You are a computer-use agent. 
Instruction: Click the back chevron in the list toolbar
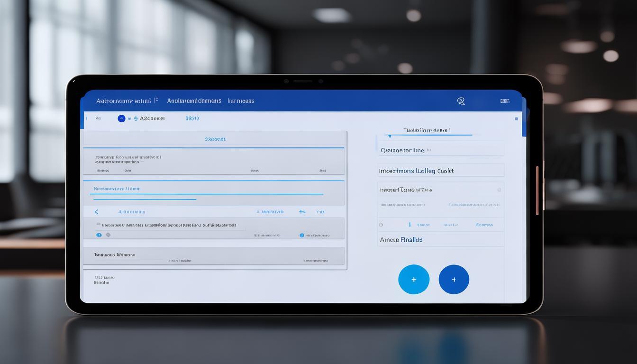[x=97, y=212]
